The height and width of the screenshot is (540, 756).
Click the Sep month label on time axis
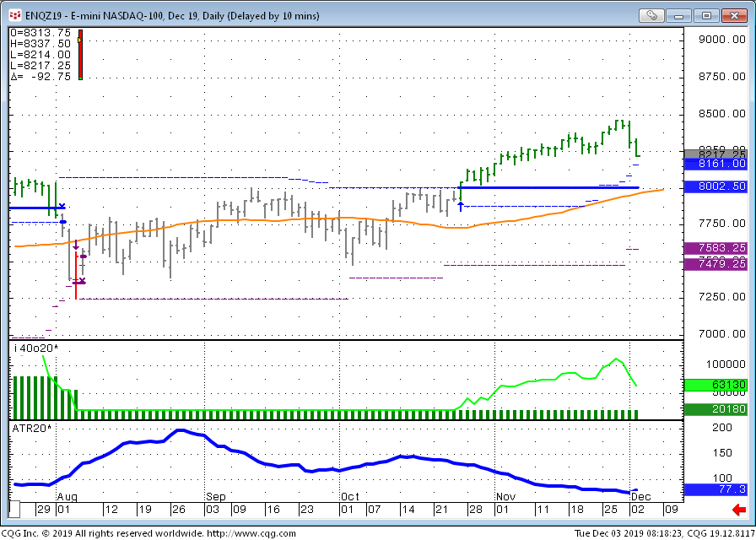tap(215, 497)
